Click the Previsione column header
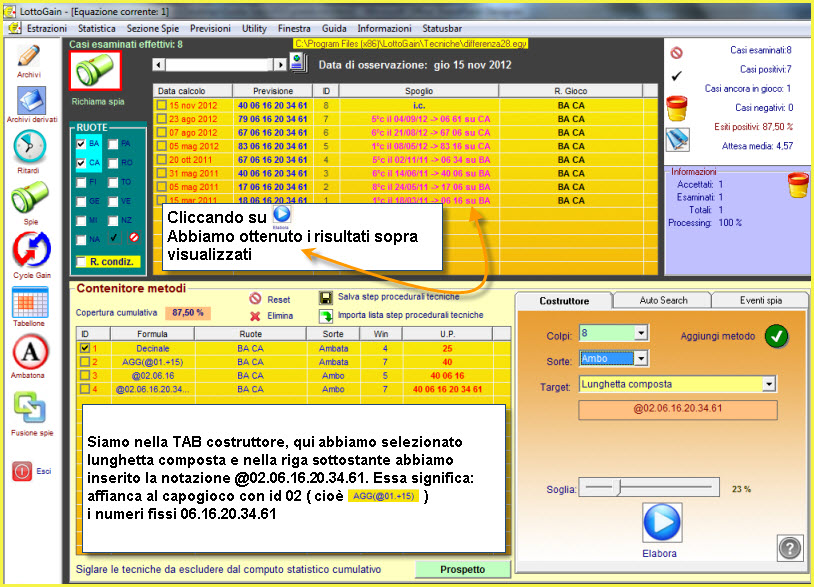The image size is (814, 587). [x=273, y=91]
